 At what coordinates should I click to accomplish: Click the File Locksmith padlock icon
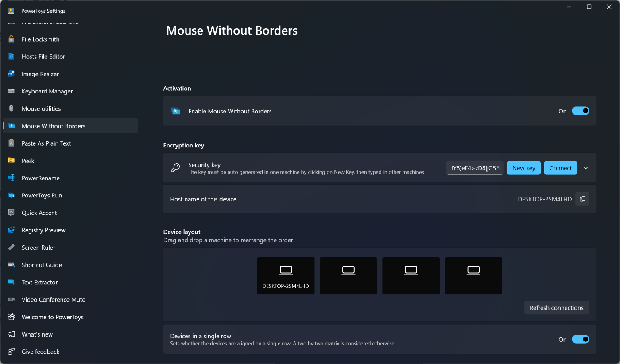pos(12,39)
